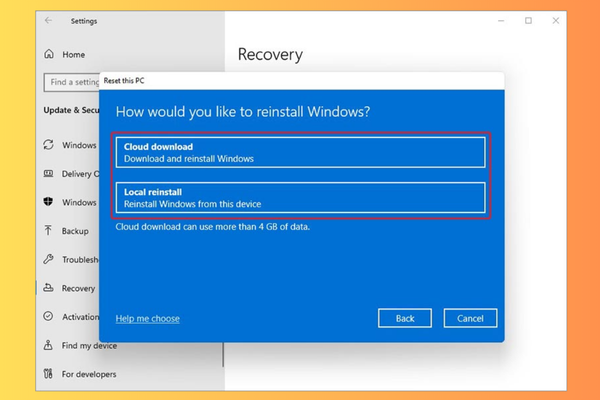Choose the Local reinstall option
The width and height of the screenshot is (600, 400).
point(301,198)
